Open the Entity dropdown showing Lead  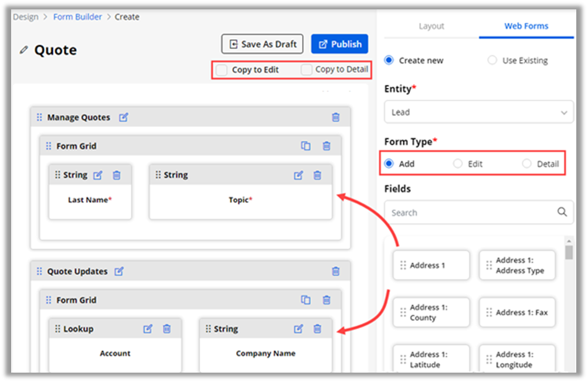(x=478, y=112)
